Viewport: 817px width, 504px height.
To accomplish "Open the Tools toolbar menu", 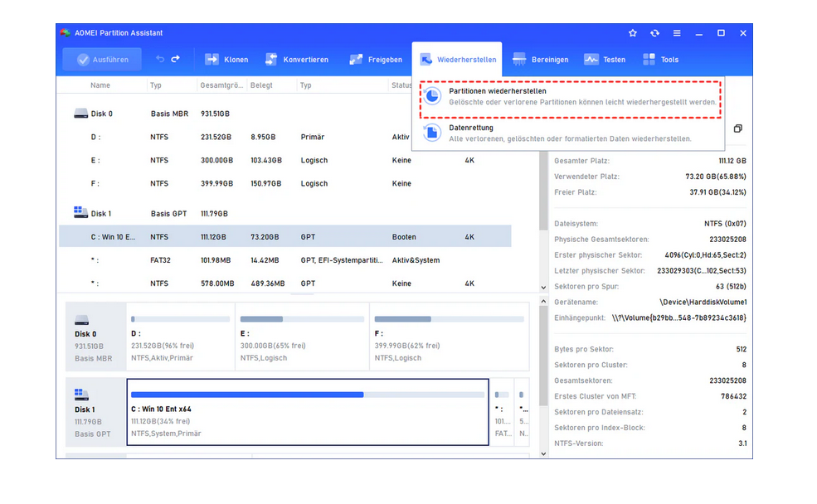I will [x=660, y=60].
